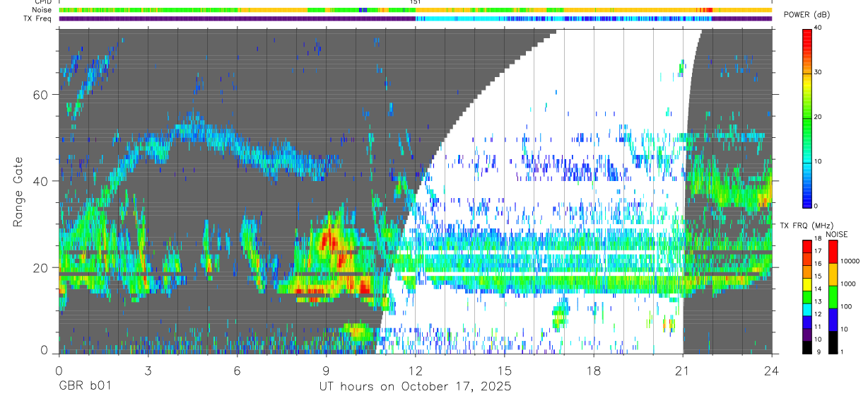Click the 9 tick on TX FRQ scale

pos(818,353)
